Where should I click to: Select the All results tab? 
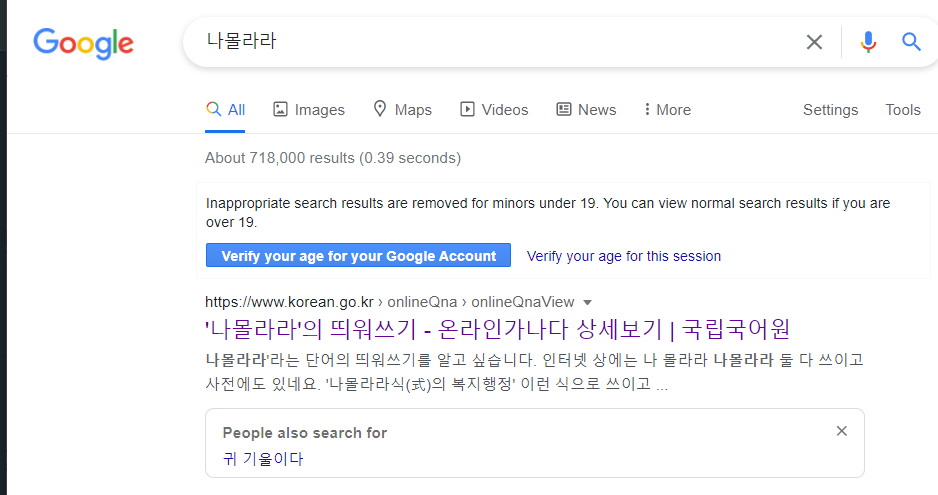(x=226, y=110)
